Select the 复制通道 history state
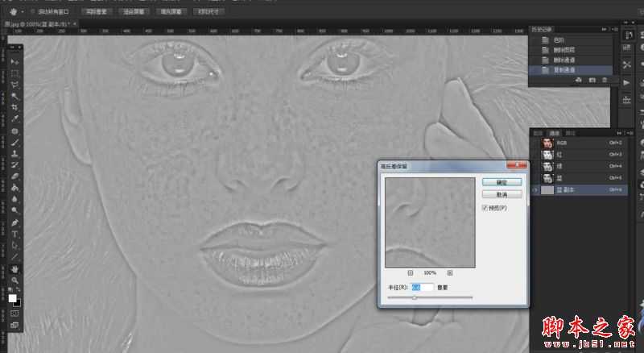The height and width of the screenshot is (353, 644). coord(563,70)
